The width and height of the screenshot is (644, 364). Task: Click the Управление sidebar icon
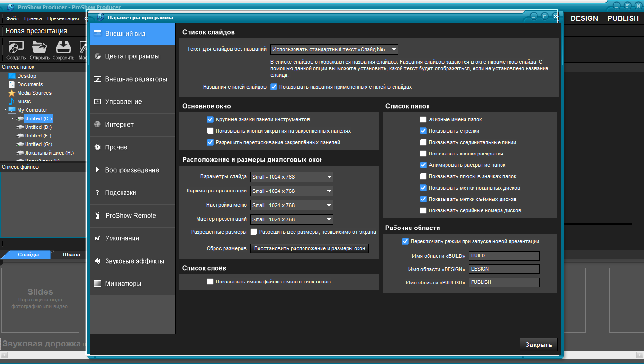click(98, 102)
